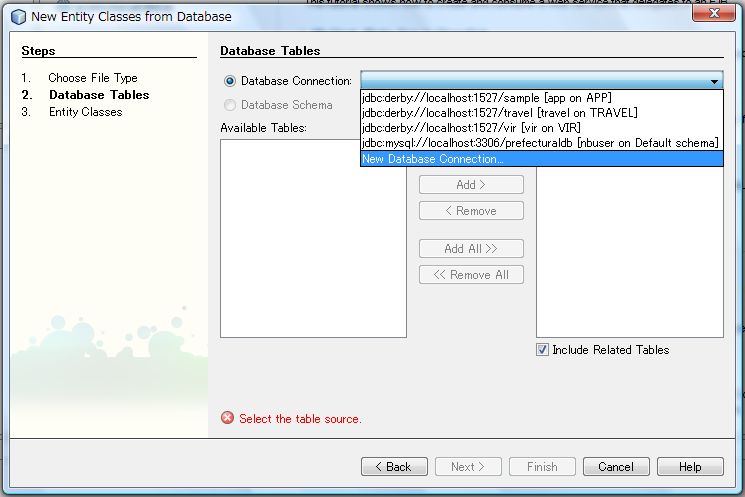This screenshot has width=745, height=497.
Task: Click inside the Available Tables list box
Action: click(313, 238)
